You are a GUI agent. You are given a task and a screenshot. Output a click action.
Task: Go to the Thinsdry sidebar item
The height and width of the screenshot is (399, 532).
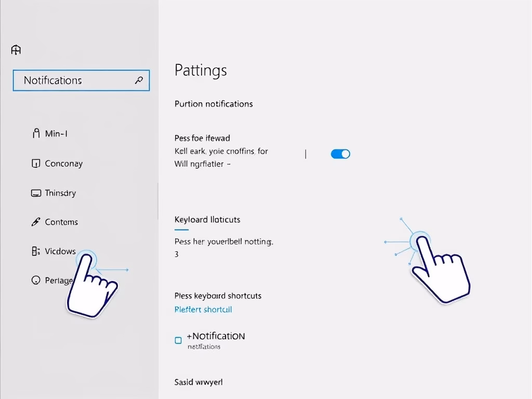[60, 193]
